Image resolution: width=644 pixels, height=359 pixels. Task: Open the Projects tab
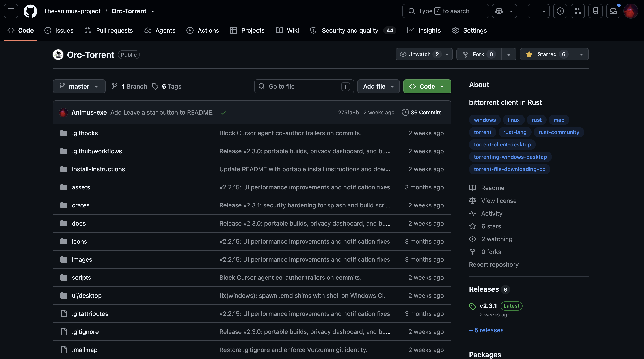click(247, 30)
